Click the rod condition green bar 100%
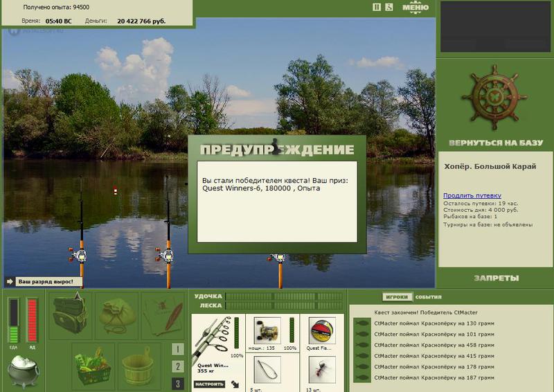 point(236,332)
